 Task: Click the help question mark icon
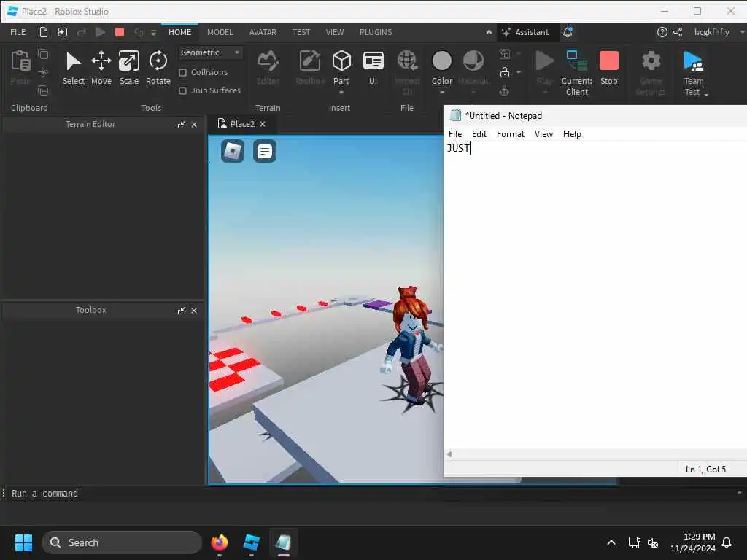[662, 32]
